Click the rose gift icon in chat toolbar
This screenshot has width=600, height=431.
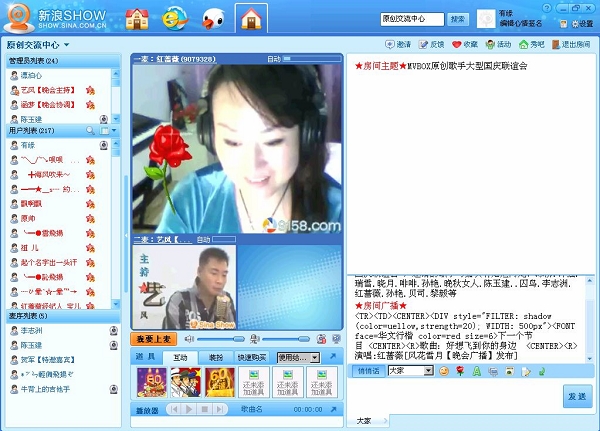click(x=460, y=371)
